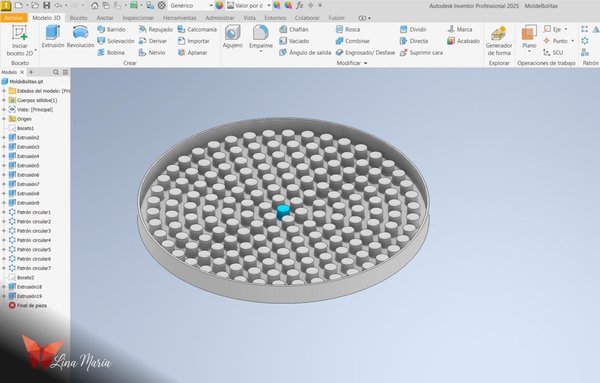Select the Extrusión tool
The image size is (600, 383).
click(53, 37)
